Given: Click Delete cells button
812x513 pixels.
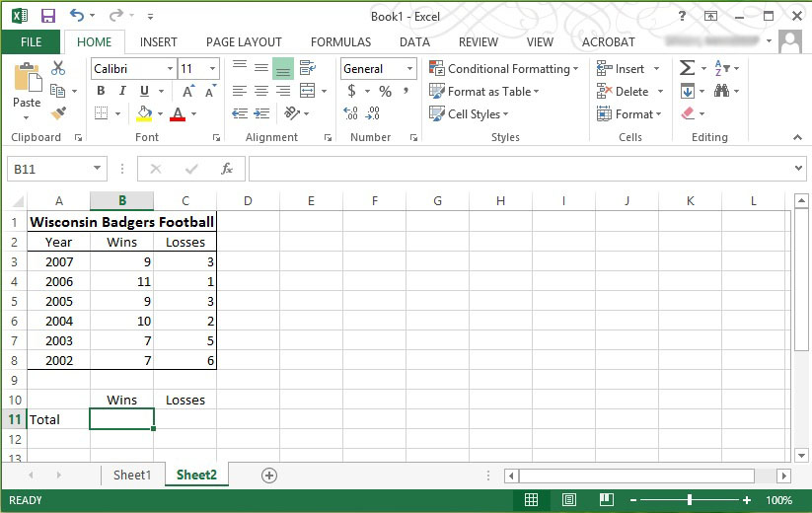Looking at the screenshot, I should (623, 91).
